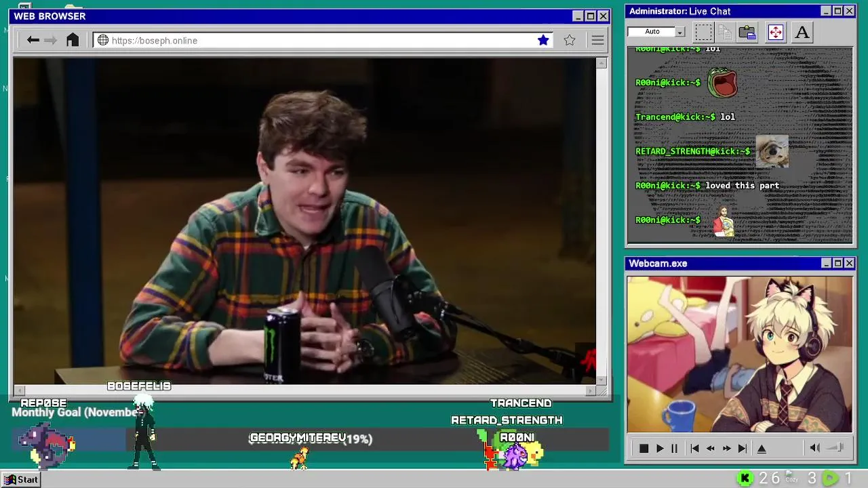Viewport: 868px width, 488px height.
Task: Click the 'loved this part' chat message
Action: click(x=743, y=186)
